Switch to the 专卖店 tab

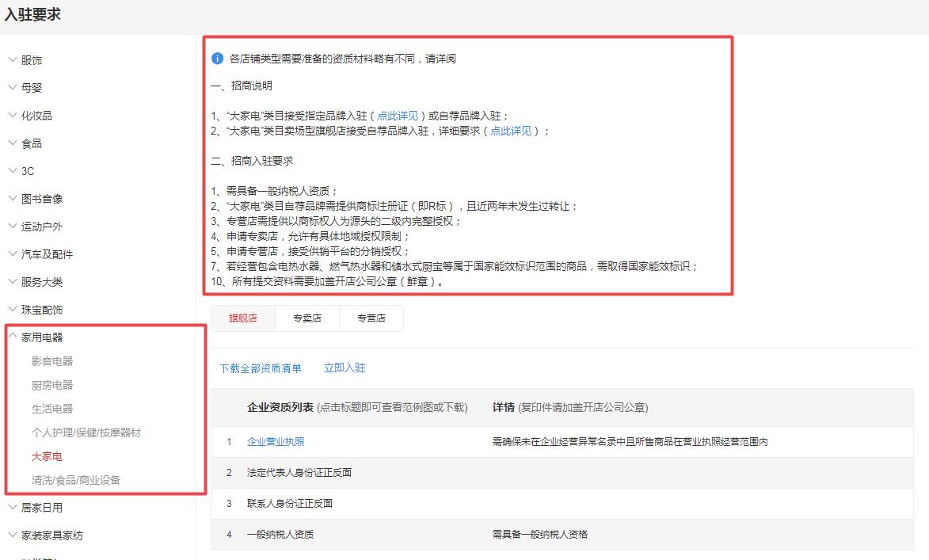(307, 318)
